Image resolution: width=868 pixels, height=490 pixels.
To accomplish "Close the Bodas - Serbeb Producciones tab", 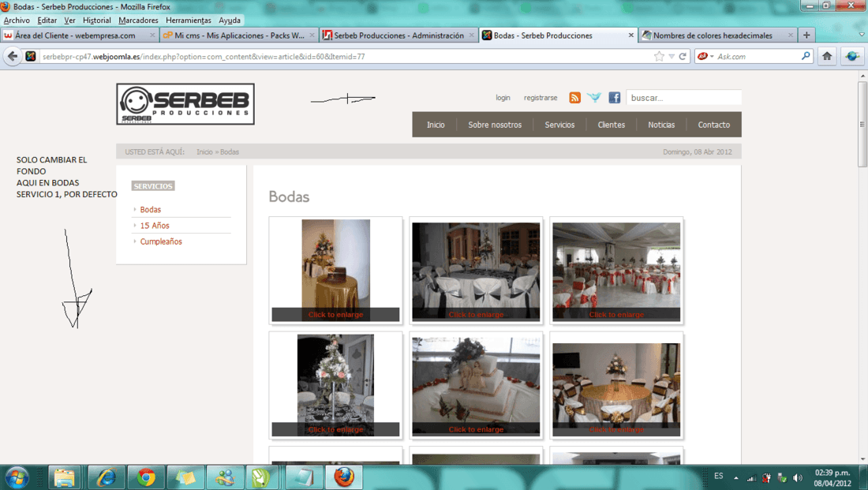I will [630, 35].
